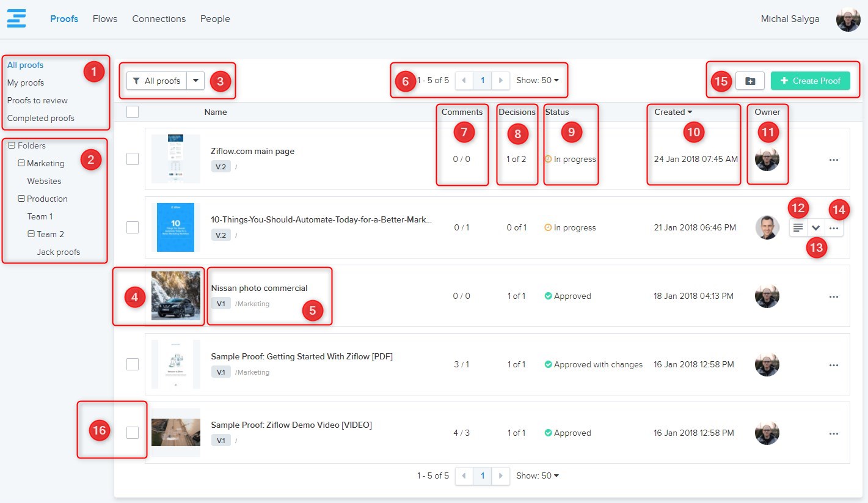Click the Create Proof button
The width and height of the screenshot is (868, 503).
tap(810, 81)
